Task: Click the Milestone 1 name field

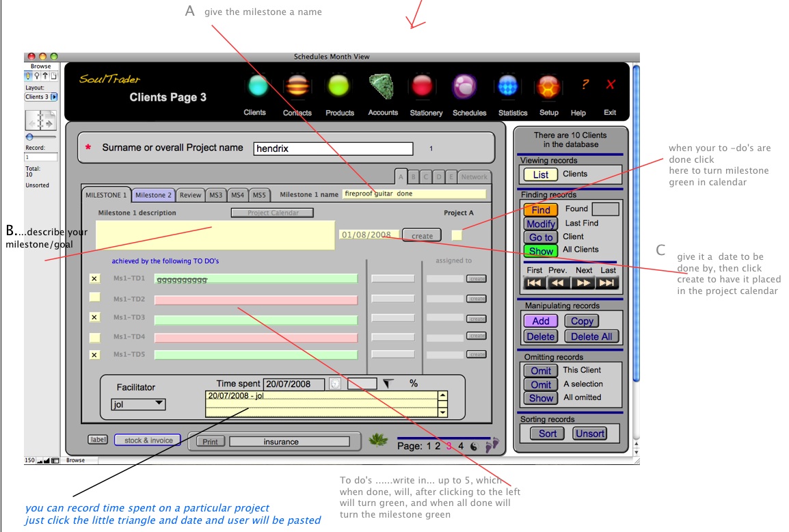Action: 414,194
